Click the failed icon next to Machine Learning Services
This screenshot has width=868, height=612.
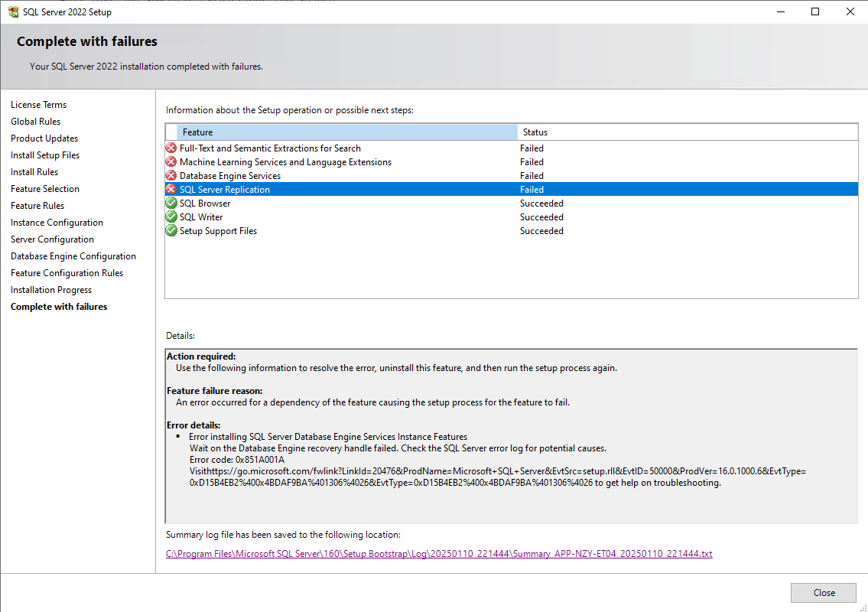pos(171,161)
